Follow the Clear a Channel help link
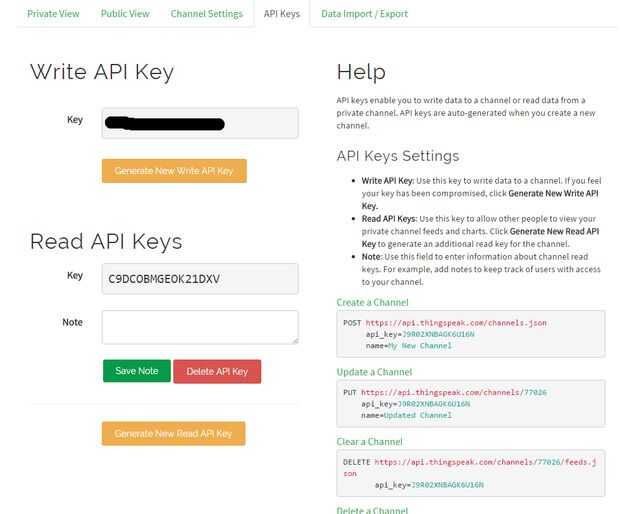The height and width of the screenshot is (514, 620). pos(370,441)
